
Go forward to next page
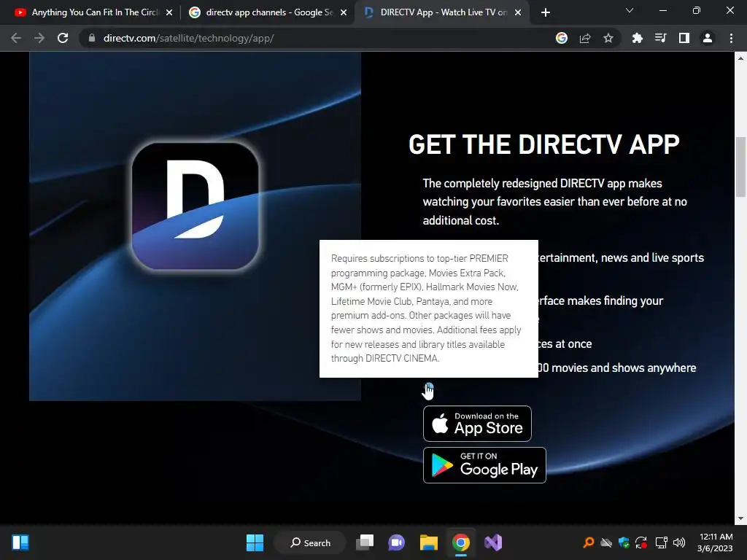(x=39, y=38)
